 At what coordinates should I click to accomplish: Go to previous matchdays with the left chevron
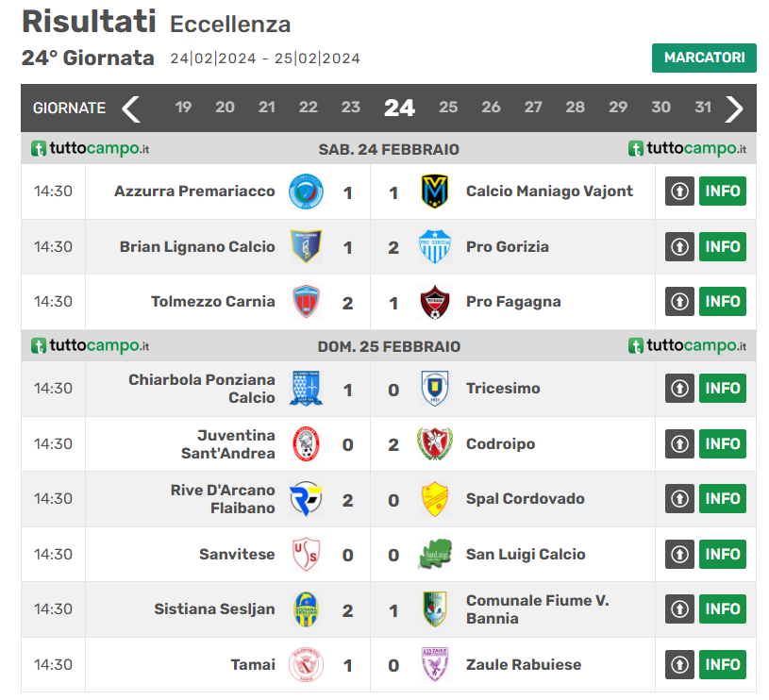(x=131, y=108)
